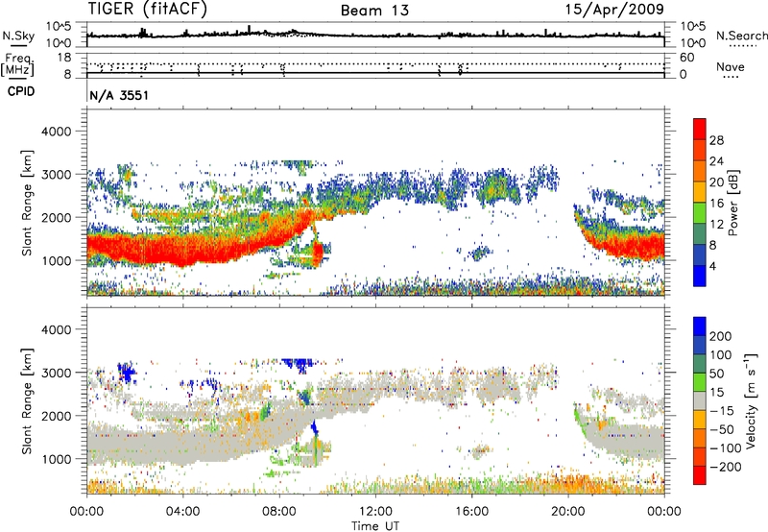
Task: Click the blue Velocity colorbar segment above 200
Action: coord(700,326)
